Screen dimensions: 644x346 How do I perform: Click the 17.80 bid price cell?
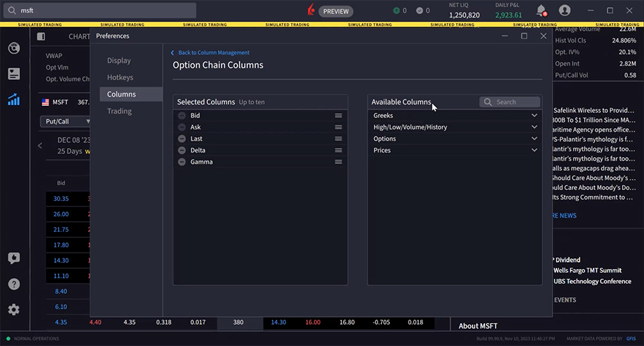tap(61, 245)
